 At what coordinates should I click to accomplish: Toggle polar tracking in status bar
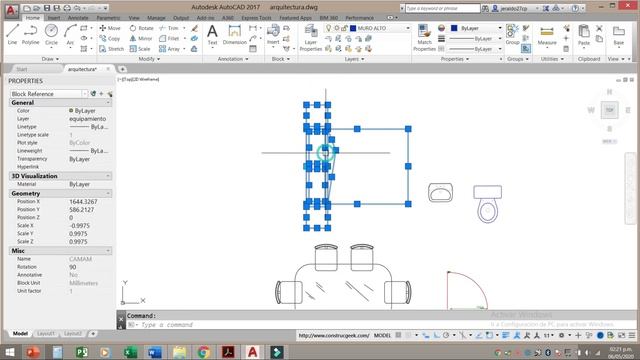click(446, 335)
